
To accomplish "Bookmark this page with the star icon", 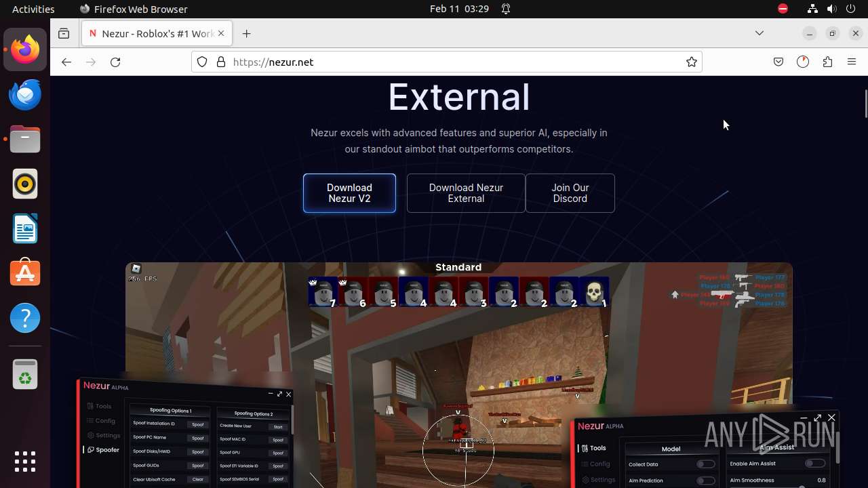I will point(691,62).
